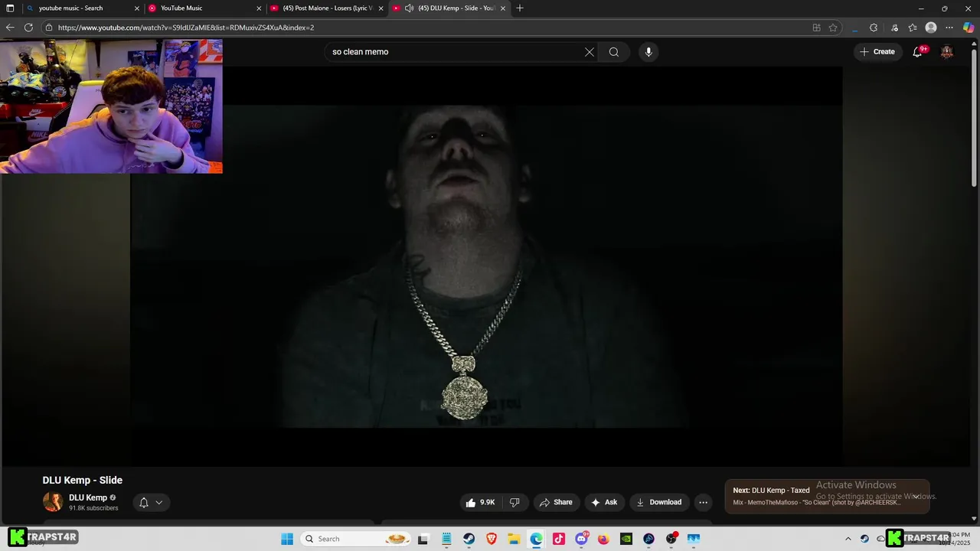This screenshot has height=551, width=980.
Task: Open Brave browser from the taskbar
Action: (x=492, y=539)
